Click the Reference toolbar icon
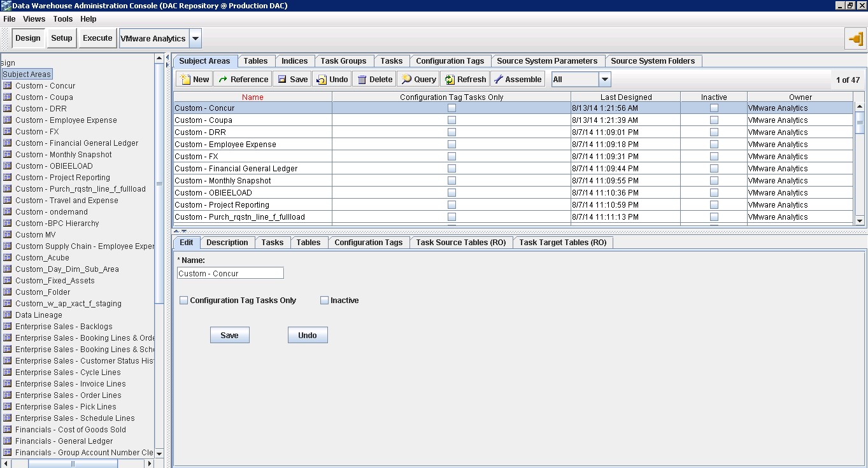 point(243,78)
